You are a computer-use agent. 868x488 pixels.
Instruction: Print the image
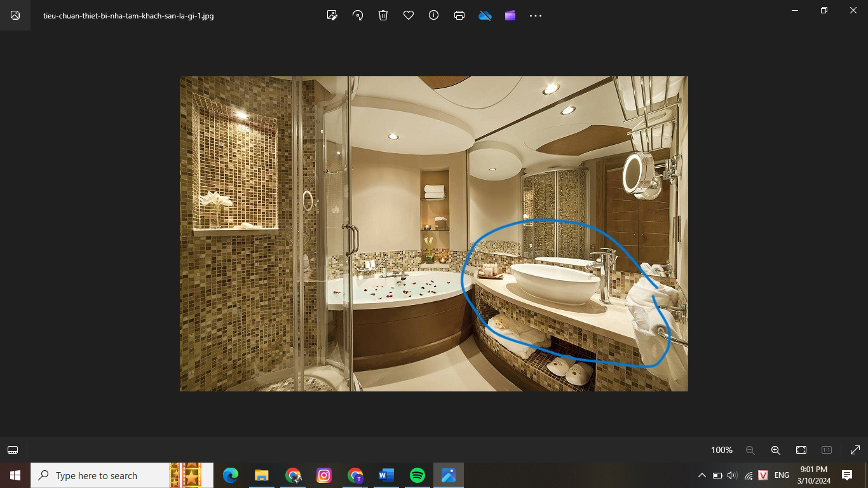pos(459,15)
